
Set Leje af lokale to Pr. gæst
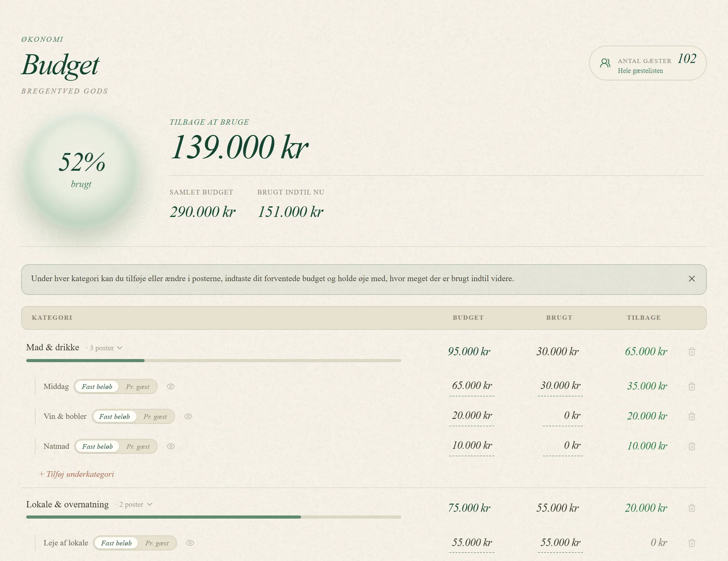pos(157,543)
